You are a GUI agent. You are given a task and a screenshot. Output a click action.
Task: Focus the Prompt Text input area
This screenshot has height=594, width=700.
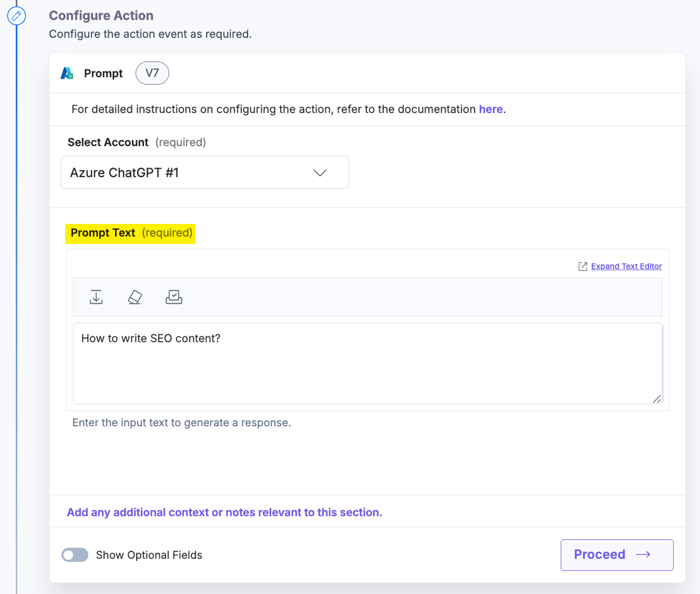point(367,363)
